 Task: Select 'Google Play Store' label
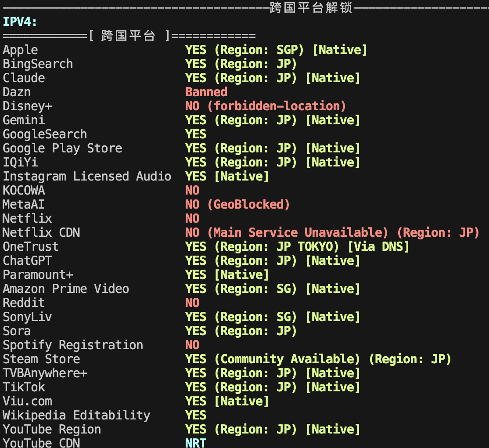(62, 148)
